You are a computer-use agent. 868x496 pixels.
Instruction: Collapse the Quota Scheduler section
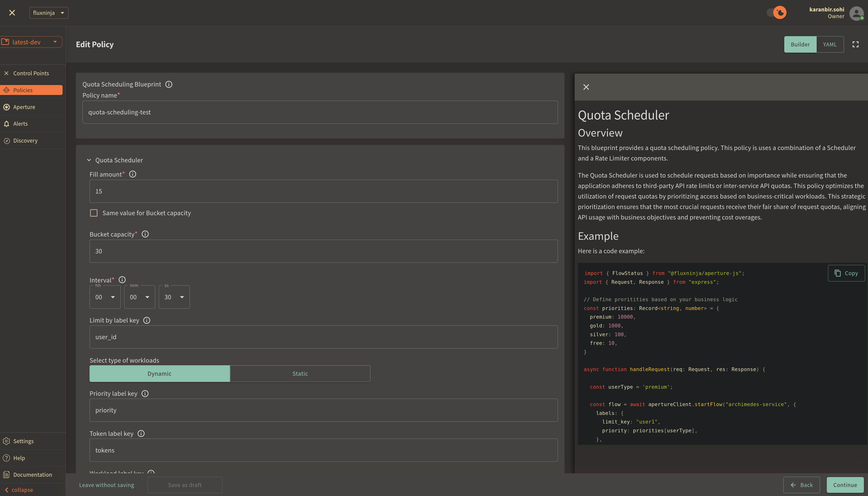[89, 160]
